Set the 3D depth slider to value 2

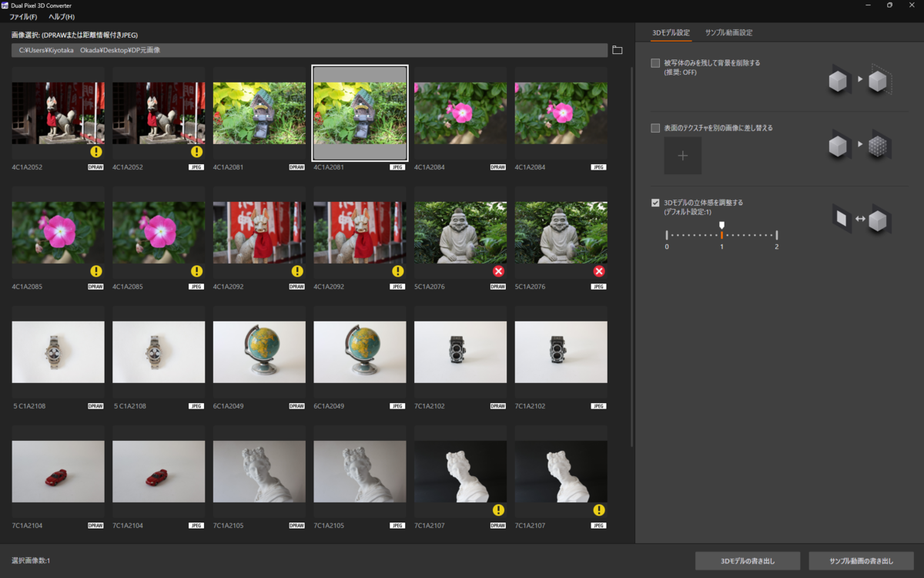pyautogui.click(x=777, y=235)
